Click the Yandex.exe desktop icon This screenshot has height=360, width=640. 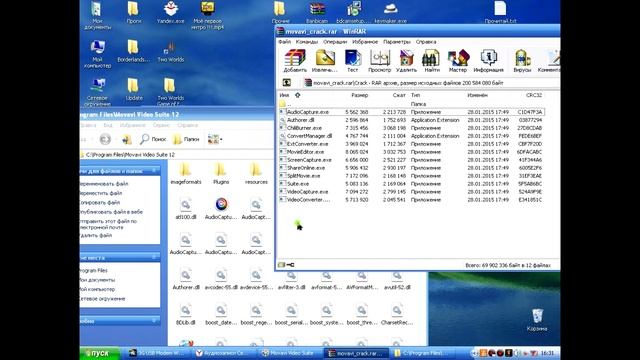171,12
